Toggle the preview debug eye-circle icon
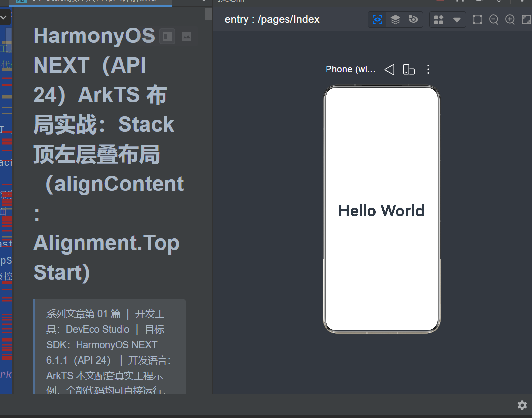 coord(413,19)
